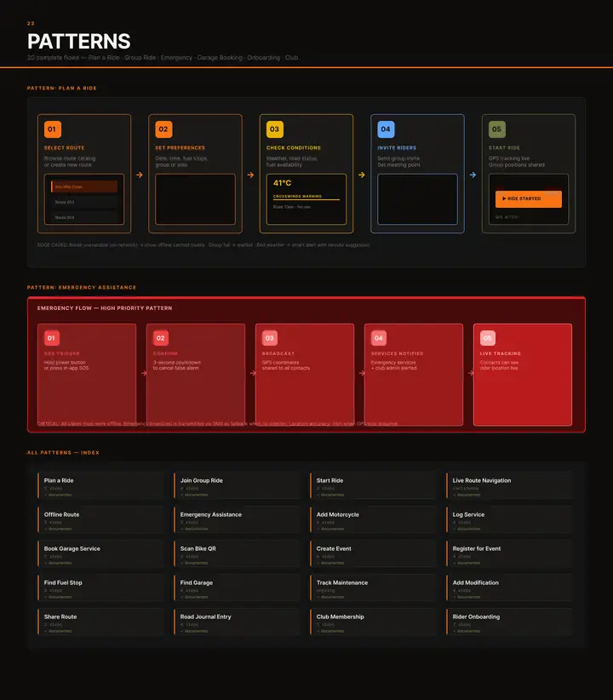Open the Book Garage Service index card

pos(101,554)
